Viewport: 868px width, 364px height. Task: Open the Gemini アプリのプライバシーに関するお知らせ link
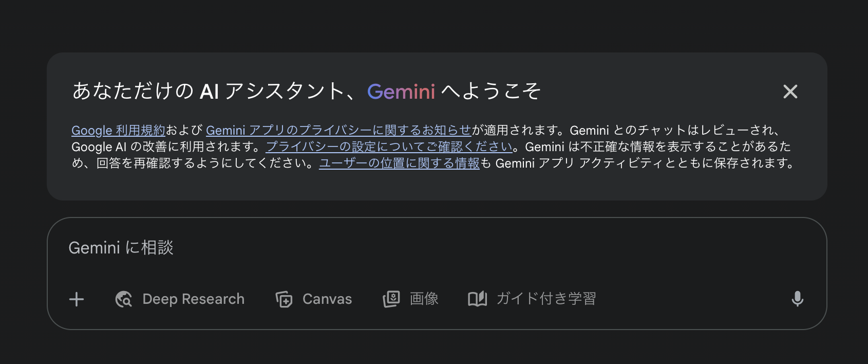pyautogui.click(x=340, y=130)
